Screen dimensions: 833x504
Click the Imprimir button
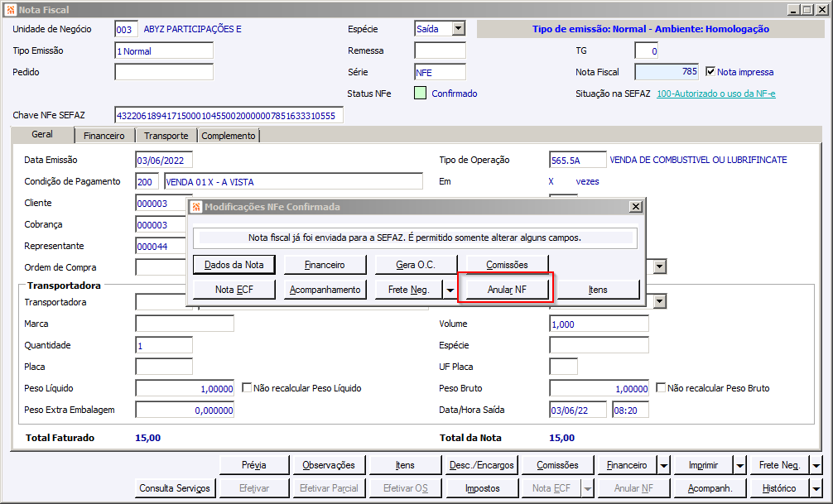[x=703, y=465]
